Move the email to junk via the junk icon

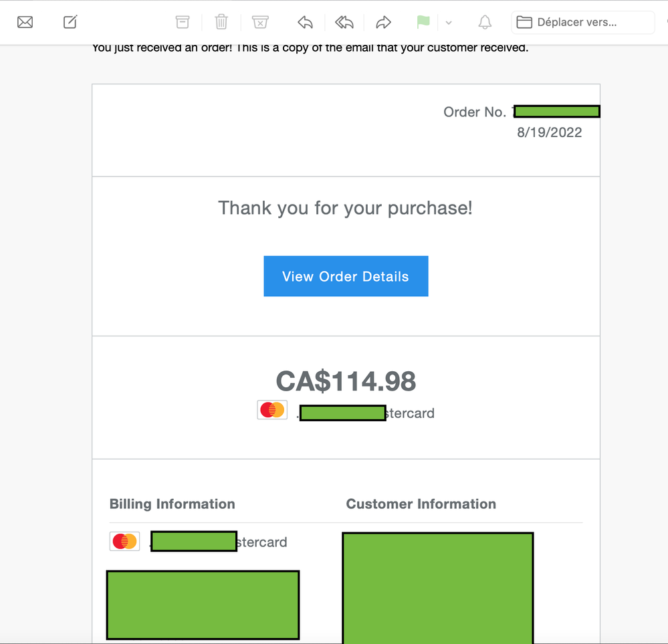pyautogui.click(x=260, y=22)
